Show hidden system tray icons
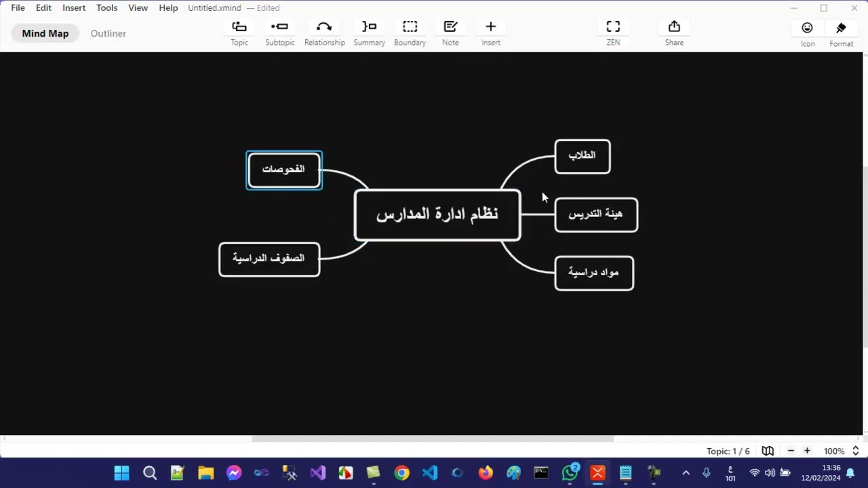Viewport: 868px width, 488px height. (686, 472)
